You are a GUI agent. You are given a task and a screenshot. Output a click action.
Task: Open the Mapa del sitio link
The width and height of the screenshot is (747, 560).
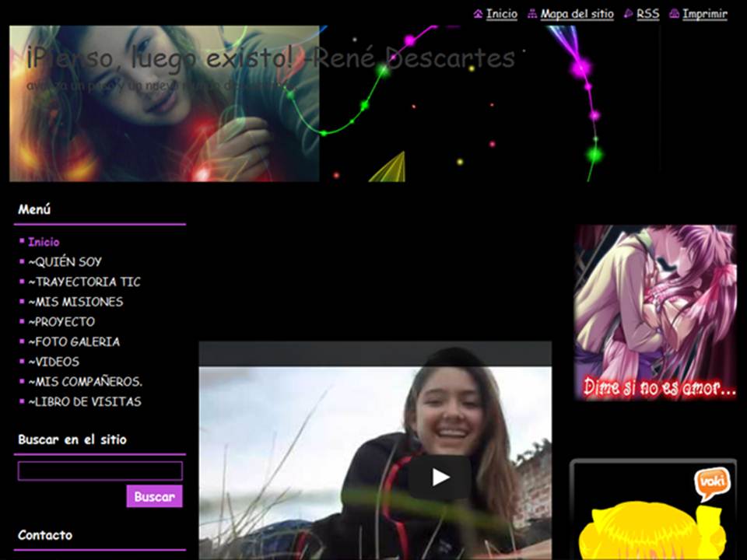[577, 14]
